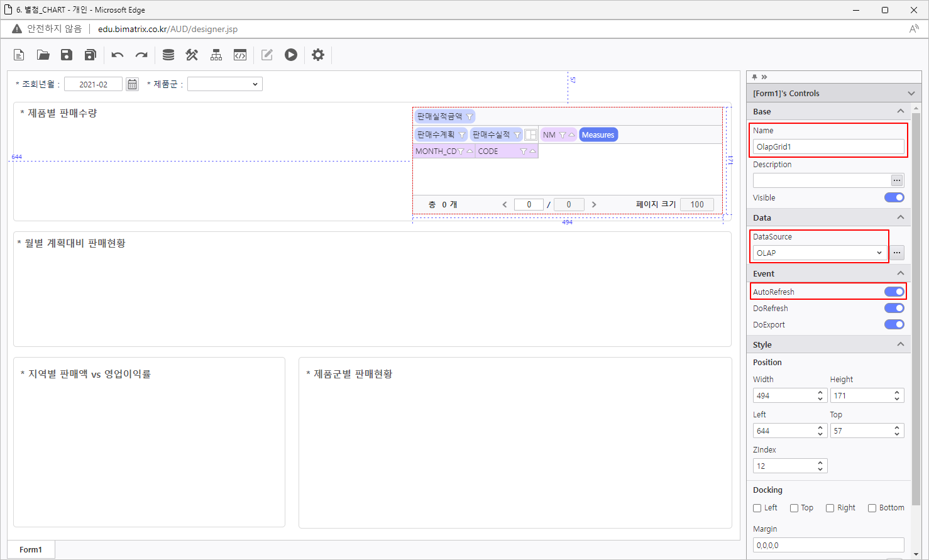Open the DataSource OLAP dropdown
This screenshot has height=560, width=929.
coord(818,253)
